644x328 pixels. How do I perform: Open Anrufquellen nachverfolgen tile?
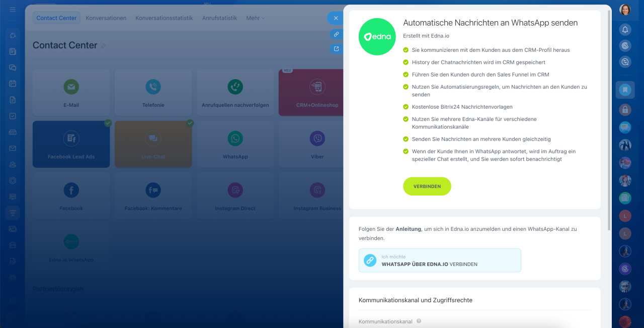pos(235,92)
